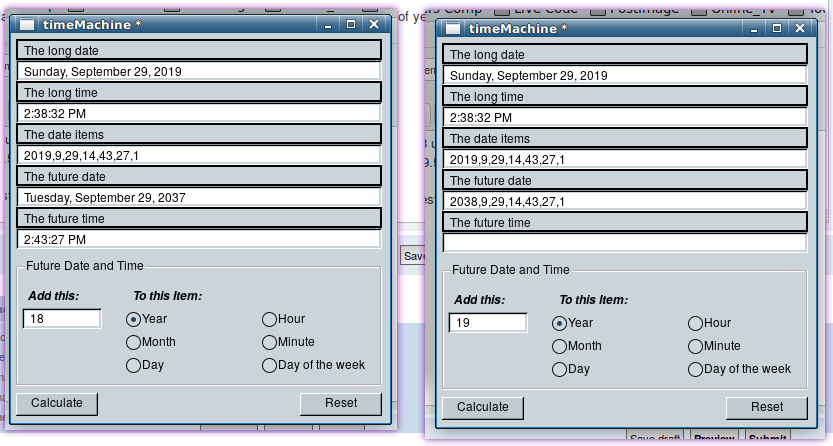Click Calculate in left timeMachine window
Image resolution: width=833 pixels, height=446 pixels.
[x=57, y=404]
